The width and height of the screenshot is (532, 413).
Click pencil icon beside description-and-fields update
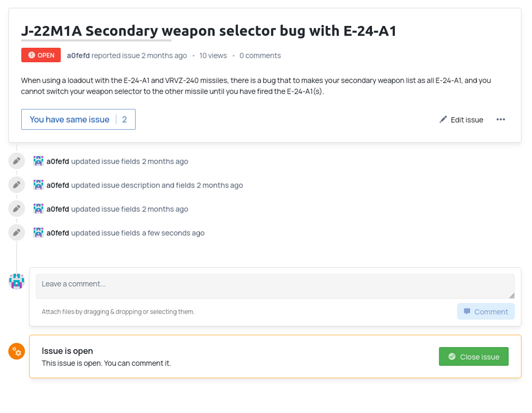tap(16, 185)
